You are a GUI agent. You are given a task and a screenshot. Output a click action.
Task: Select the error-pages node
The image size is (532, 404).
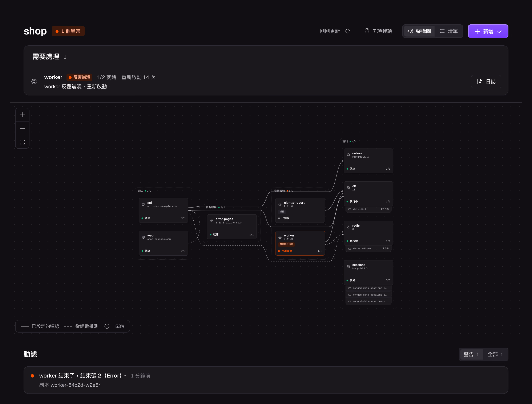click(231, 227)
